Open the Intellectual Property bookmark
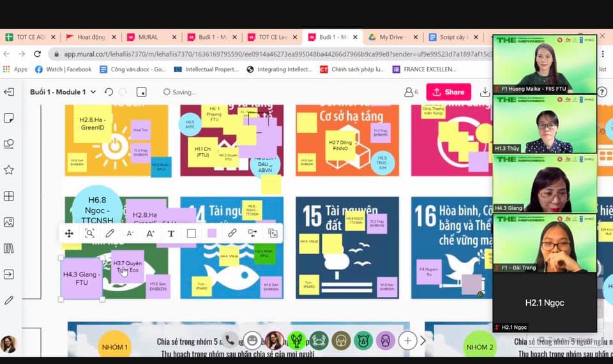 tap(206, 69)
